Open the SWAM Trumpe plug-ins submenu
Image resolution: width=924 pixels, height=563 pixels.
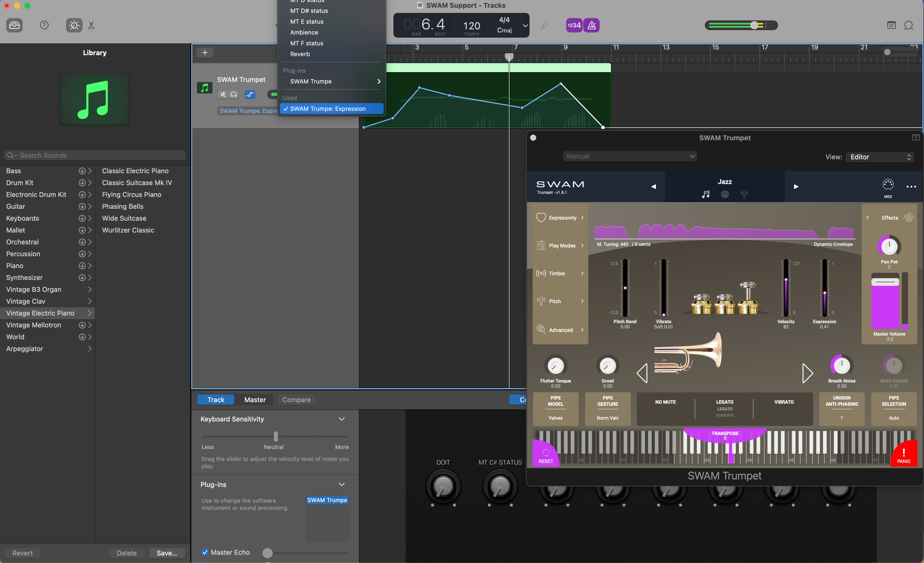click(x=332, y=81)
